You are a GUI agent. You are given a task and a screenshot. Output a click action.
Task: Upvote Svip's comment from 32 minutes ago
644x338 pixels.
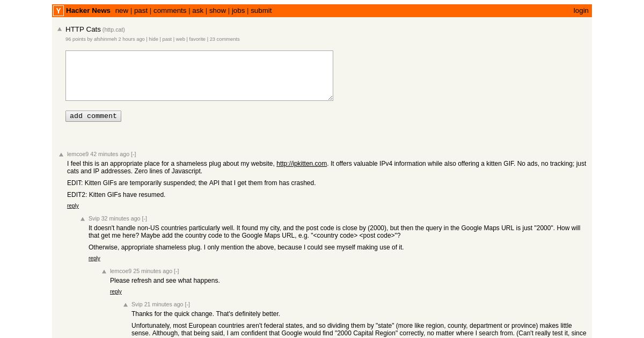[x=83, y=219]
